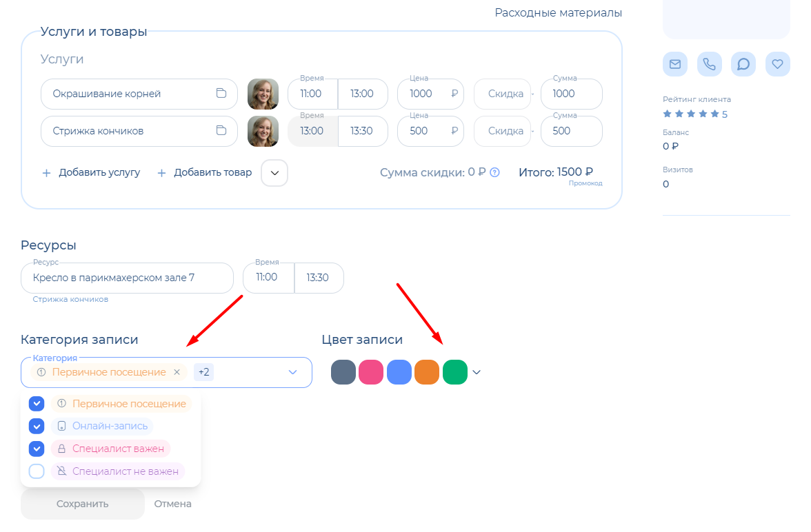Click Добавить услугу
The width and height of the screenshot is (811, 532).
(92, 173)
